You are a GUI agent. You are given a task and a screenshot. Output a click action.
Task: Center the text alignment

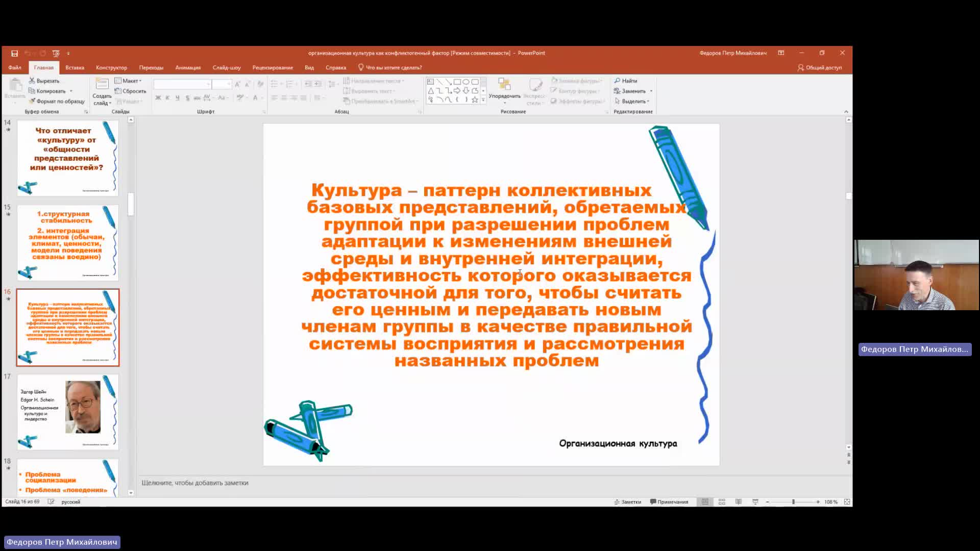(284, 98)
